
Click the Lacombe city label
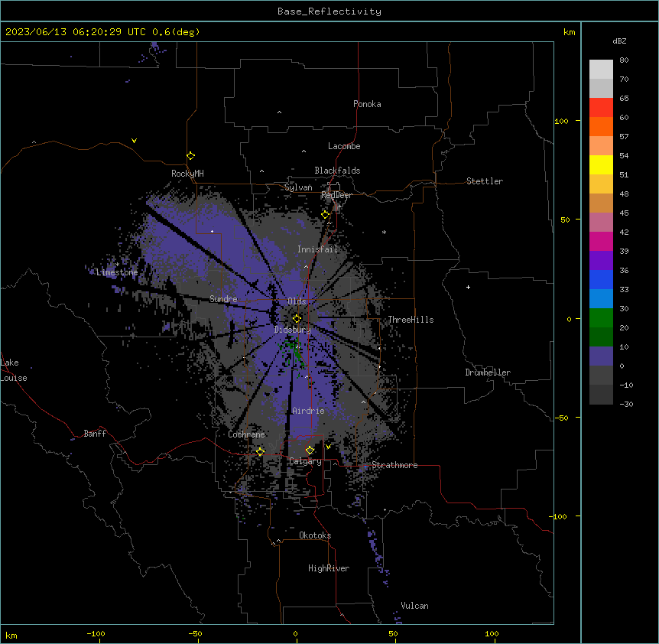344,146
